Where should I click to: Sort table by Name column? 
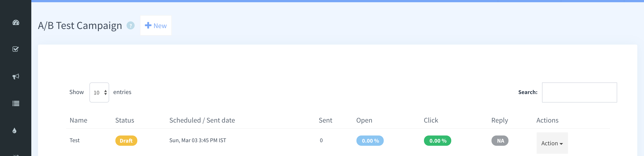[x=78, y=120]
